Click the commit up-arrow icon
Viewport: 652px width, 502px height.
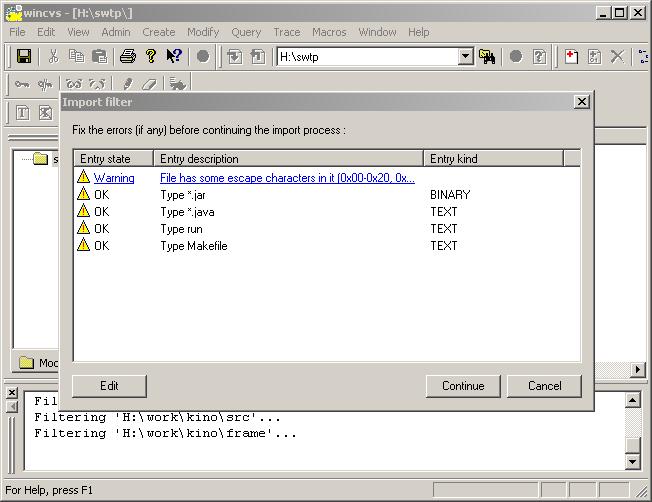(x=258, y=57)
